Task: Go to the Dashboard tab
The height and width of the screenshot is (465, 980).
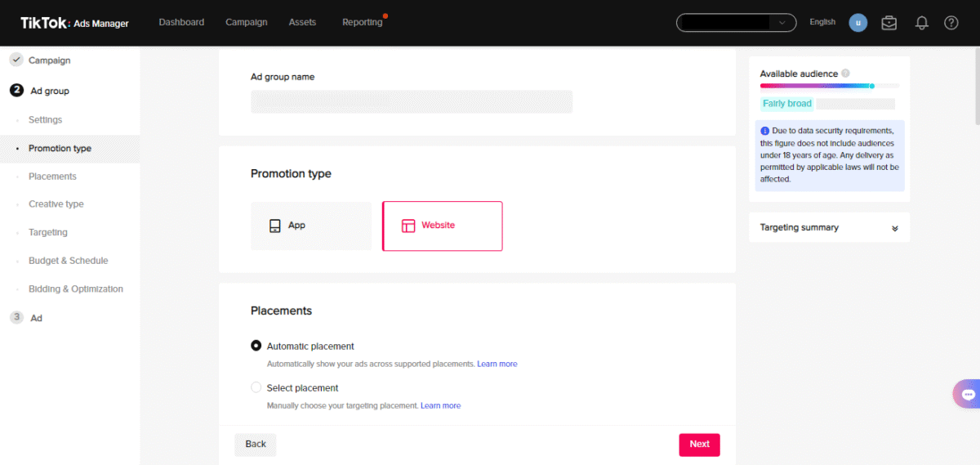Action: [181, 22]
